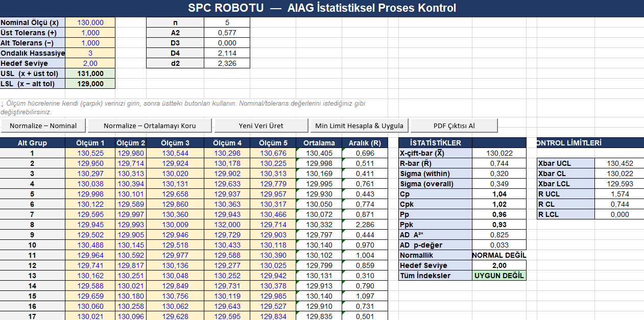Select the Alt Tolerans value cell
Image resolution: width=644 pixels, height=320 pixels.
(x=90, y=43)
